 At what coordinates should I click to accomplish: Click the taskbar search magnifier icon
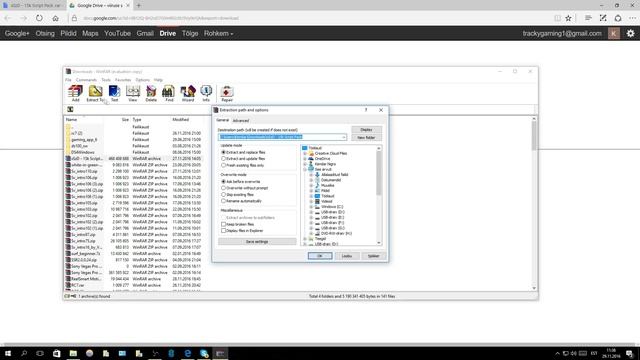click(24, 353)
